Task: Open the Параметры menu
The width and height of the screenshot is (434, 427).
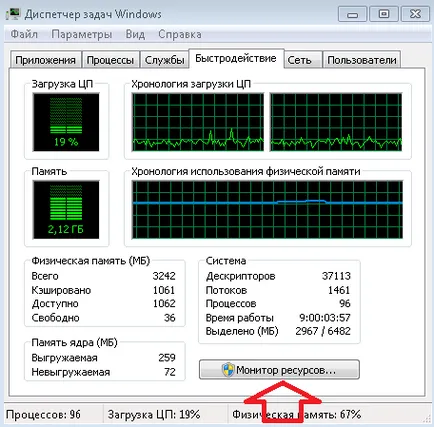Action: point(82,34)
